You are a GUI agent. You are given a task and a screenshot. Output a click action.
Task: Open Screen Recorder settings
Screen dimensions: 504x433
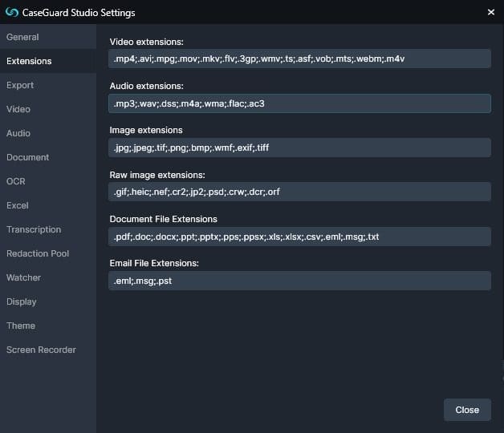click(x=48, y=350)
